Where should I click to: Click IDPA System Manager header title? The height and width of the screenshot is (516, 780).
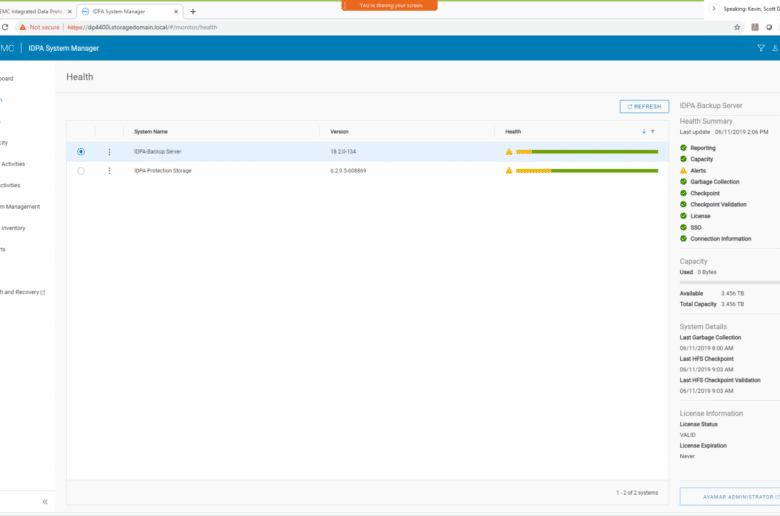64,48
